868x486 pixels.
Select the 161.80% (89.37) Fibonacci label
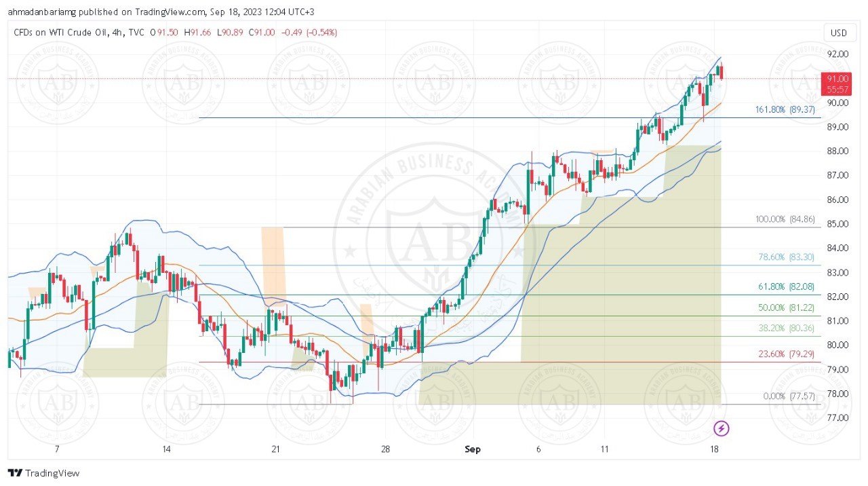(x=785, y=109)
